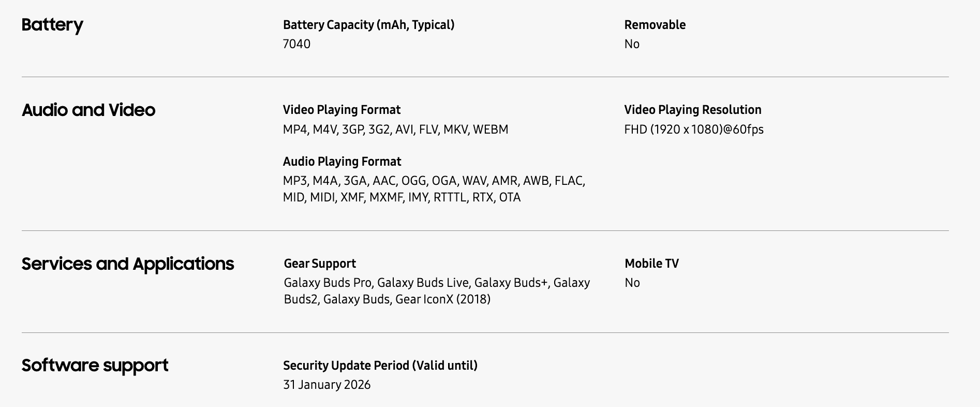Click the Services and Applications heading

[x=128, y=264]
